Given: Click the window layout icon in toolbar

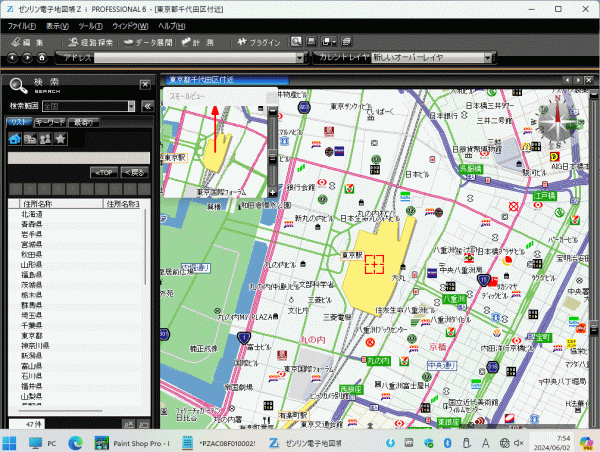Looking at the screenshot, I should pyautogui.click(x=326, y=41).
